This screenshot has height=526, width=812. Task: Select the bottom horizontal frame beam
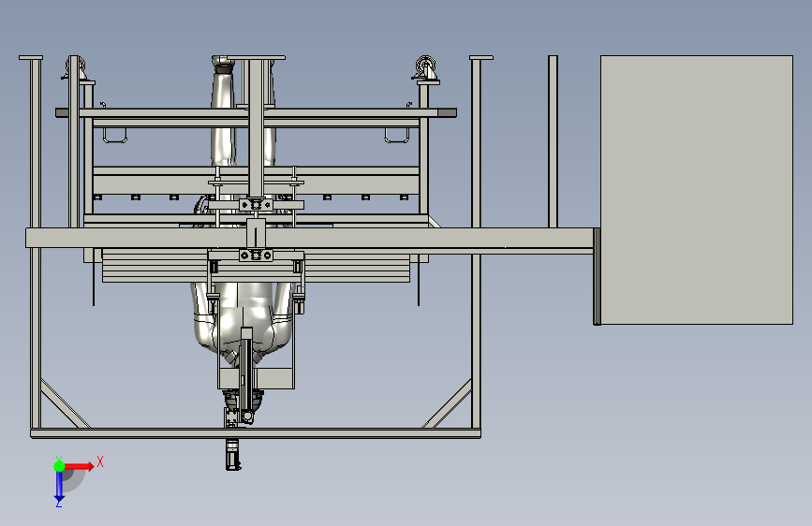pyautogui.click(x=256, y=432)
